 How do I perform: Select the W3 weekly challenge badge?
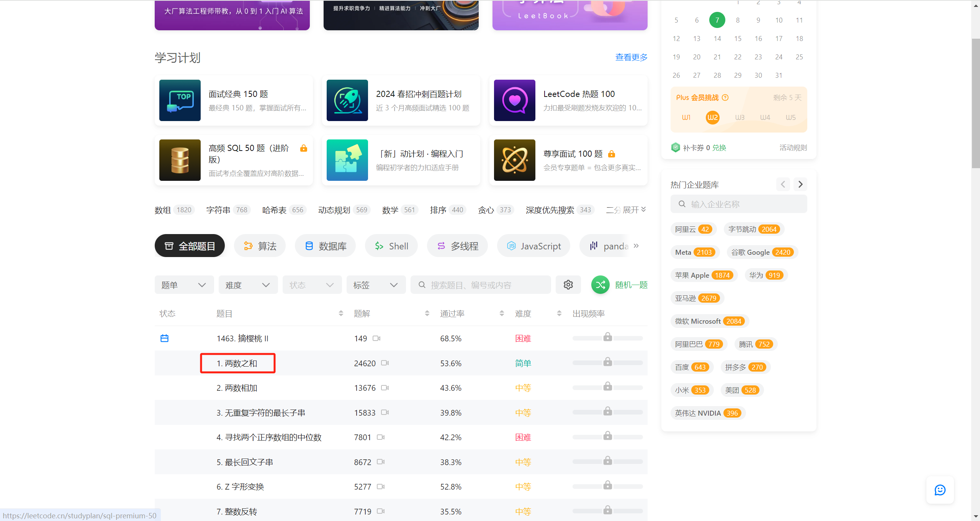pyautogui.click(x=739, y=117)
